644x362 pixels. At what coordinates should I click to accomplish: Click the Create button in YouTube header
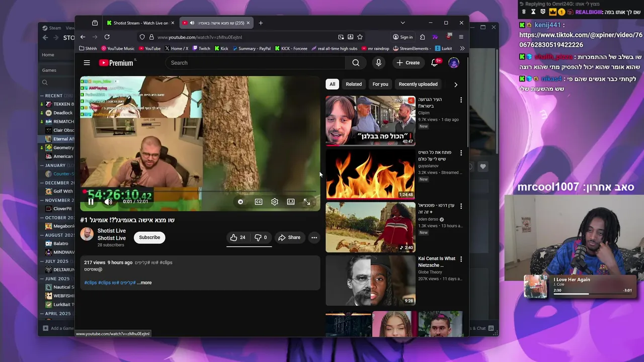[408, 63]
